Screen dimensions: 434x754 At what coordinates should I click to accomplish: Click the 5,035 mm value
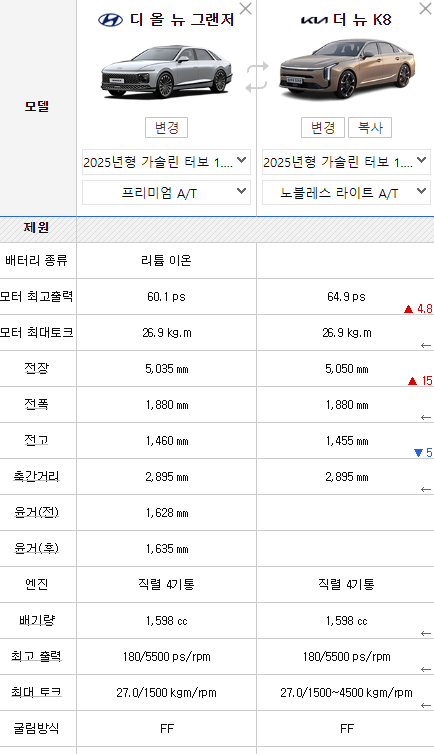(167, 369)
